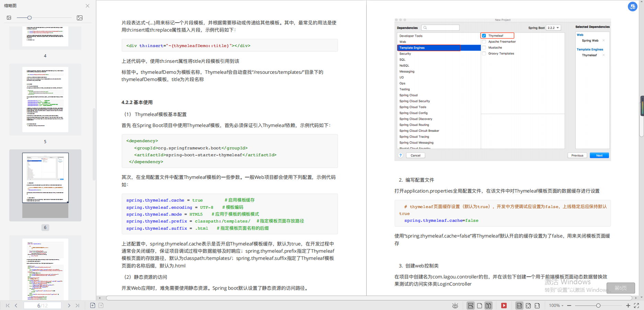The width and height of the screenshot is (644, 310).
Task: Click the 第6页 page indicator button
Action: [621, 288]
